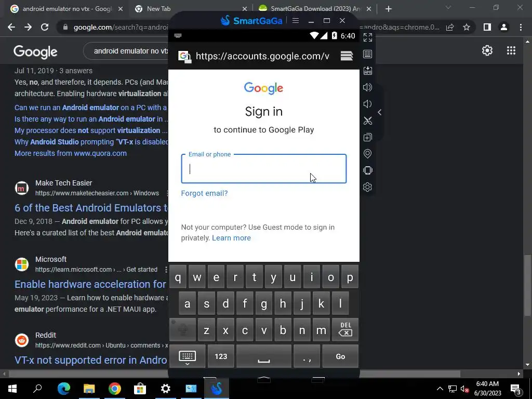532x399 pixels.
Task: Go forward in Chrome
Action: coord(28,27)
